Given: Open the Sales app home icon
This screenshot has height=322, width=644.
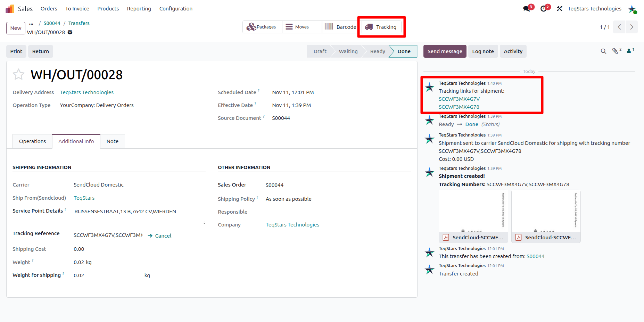Looking at the screenshot, I should [10, 9].
